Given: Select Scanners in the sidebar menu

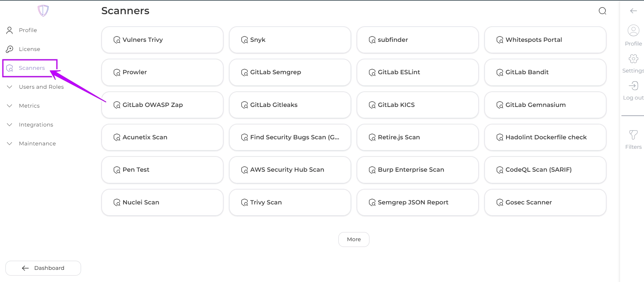Looking at the screenshot, I should pos(31,68).
